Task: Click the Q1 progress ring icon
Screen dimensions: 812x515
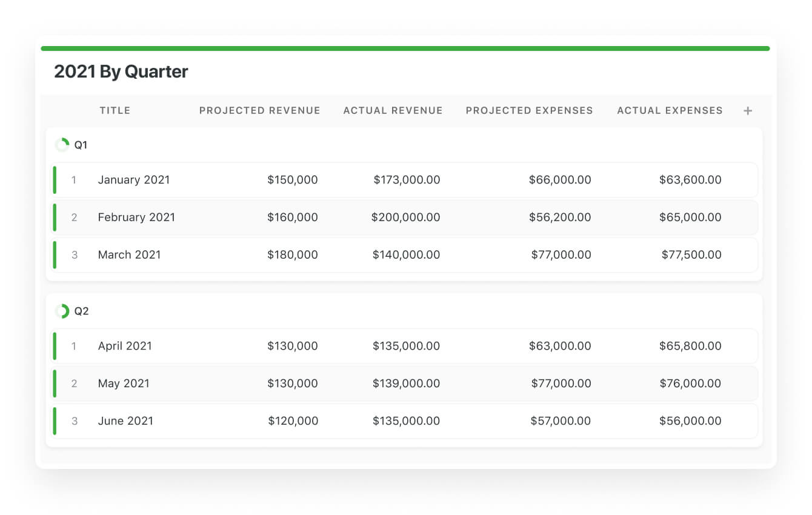Action: (62, 145)
